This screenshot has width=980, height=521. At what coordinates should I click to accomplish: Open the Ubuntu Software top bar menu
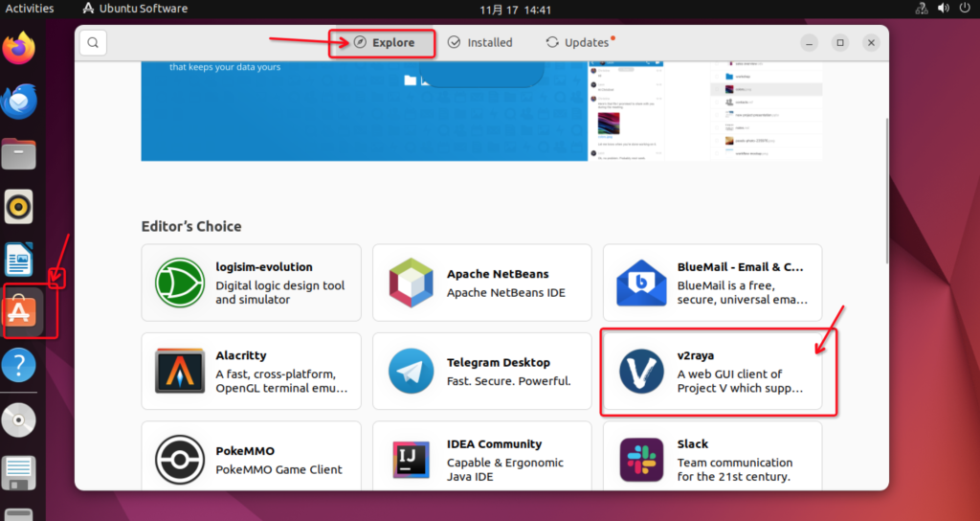(135, 9)
